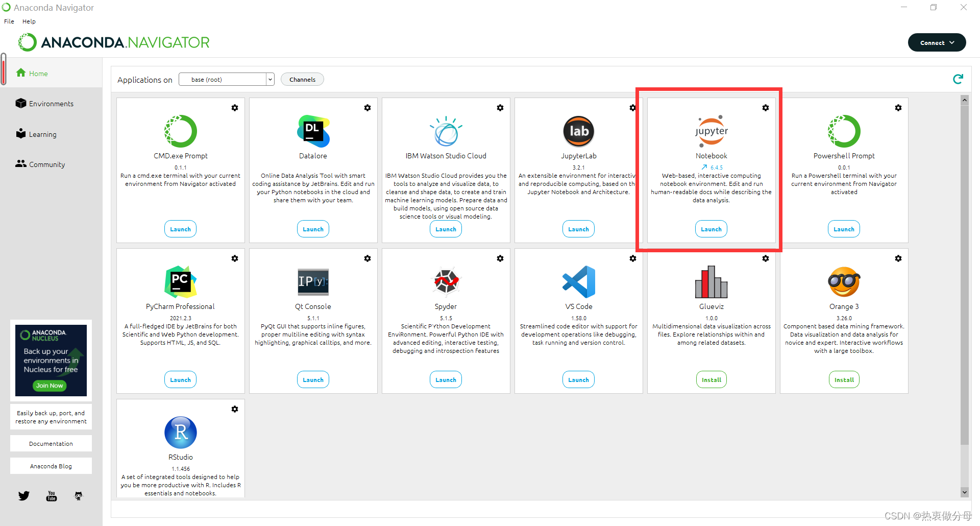The image size is (980, 526).
Task: Click the JupyterLab app icon
Action: (x=579, y=131)
